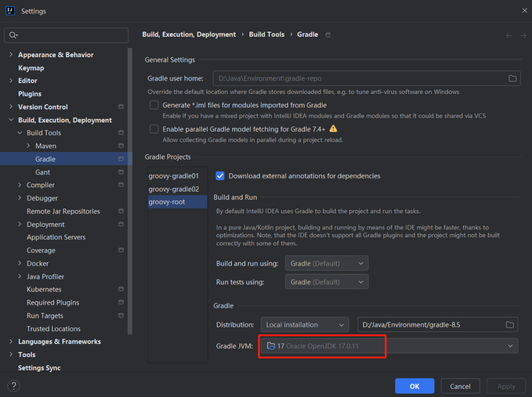
Task: Expand the Docker node
Action: [20, 263]
